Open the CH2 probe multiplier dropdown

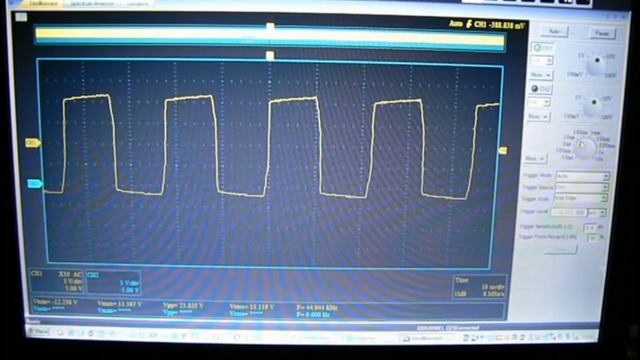coord(538,117)
